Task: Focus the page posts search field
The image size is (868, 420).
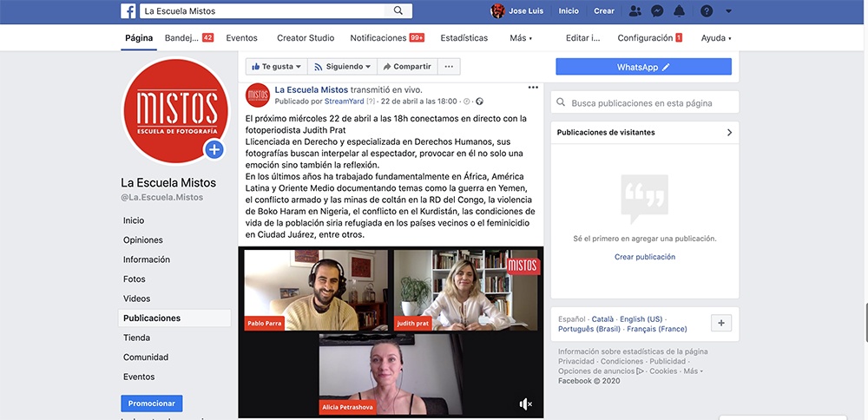Action: (x=645, y=103)
